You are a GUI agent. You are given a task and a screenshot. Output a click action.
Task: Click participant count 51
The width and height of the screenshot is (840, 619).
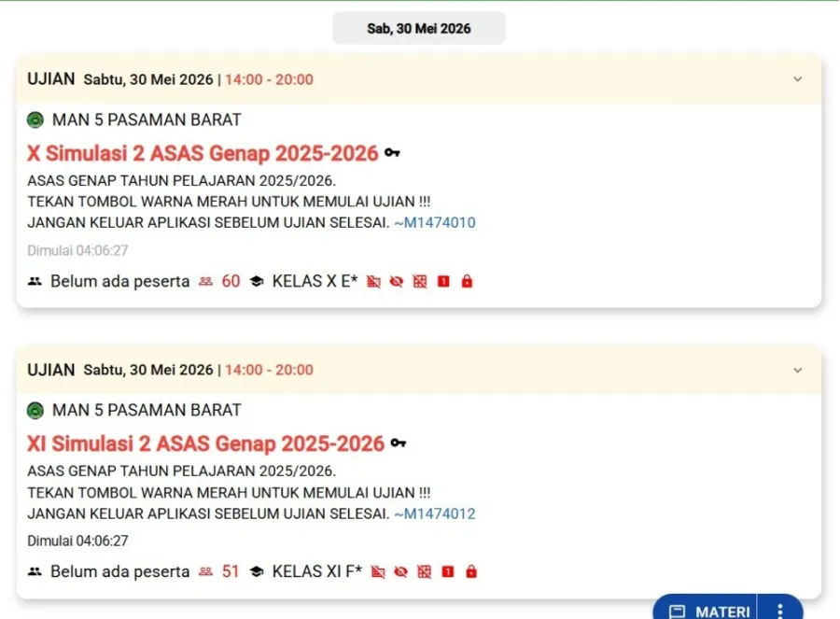click(231, 571)
